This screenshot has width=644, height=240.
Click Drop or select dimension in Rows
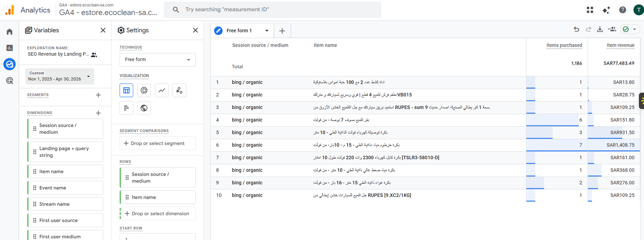pyautogui.click(x=157, y=213)
